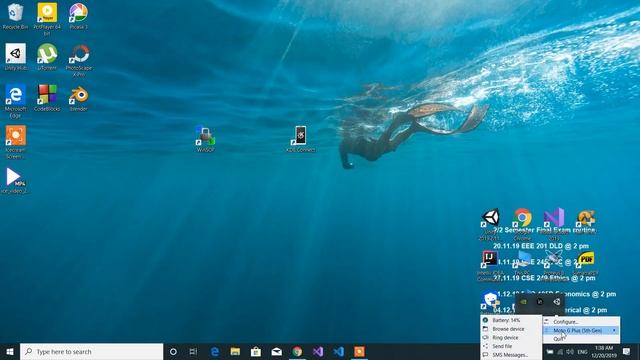
Task: Select the KDE Connect desktop shortcut
Action: [x=301, y=139]
